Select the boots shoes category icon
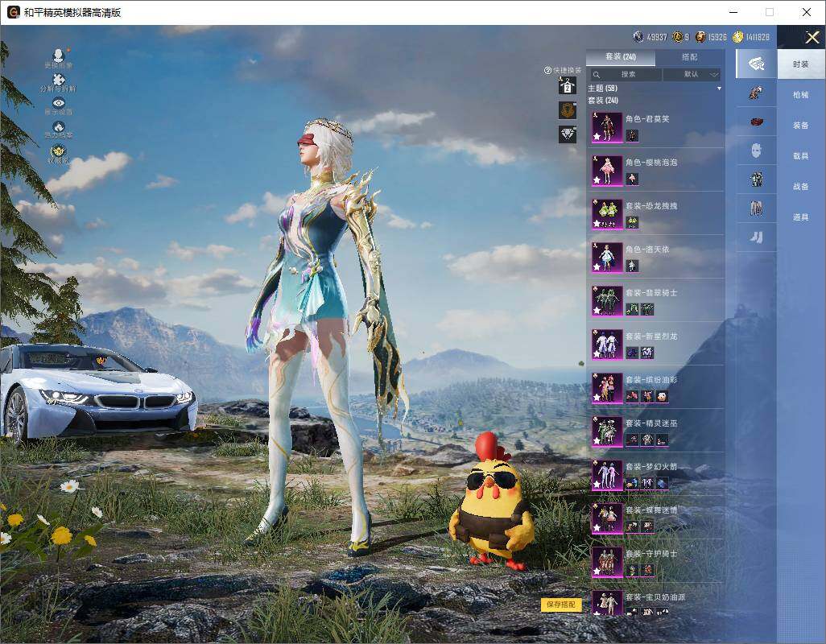Screen dimensions: 826x644 [757, 237]
